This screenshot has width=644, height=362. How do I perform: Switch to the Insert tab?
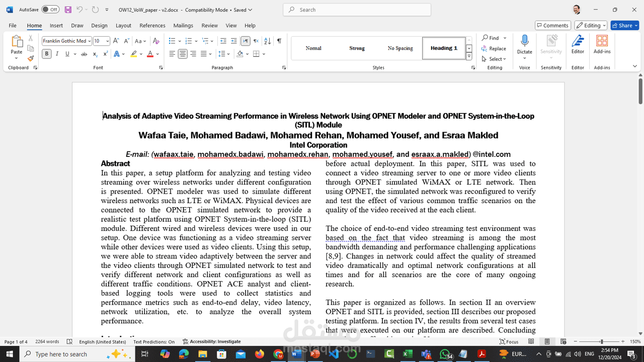coord(56,26)
